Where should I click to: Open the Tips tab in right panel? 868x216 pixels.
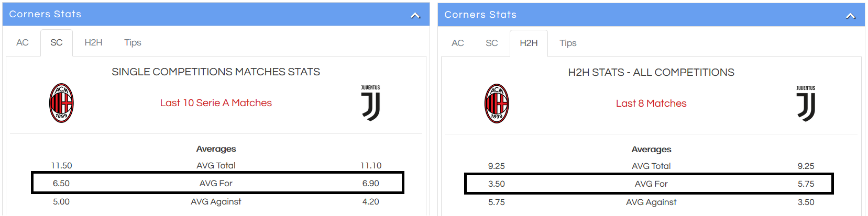[x=568, y=43]
